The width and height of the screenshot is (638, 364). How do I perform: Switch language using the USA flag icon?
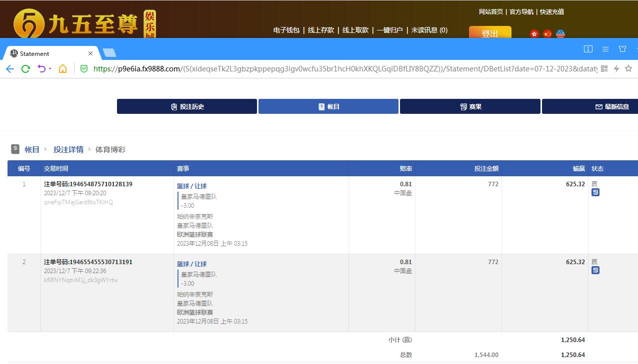(560, 34)
